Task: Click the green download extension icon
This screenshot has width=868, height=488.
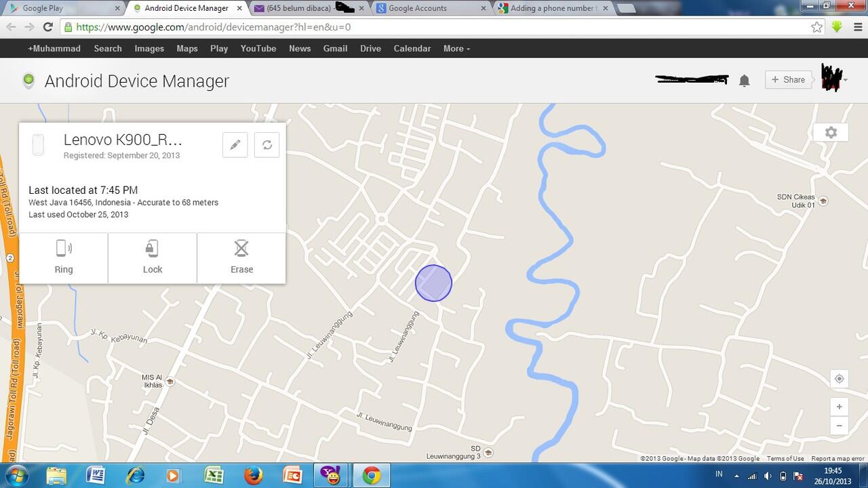Action: (x=837, y=27)
